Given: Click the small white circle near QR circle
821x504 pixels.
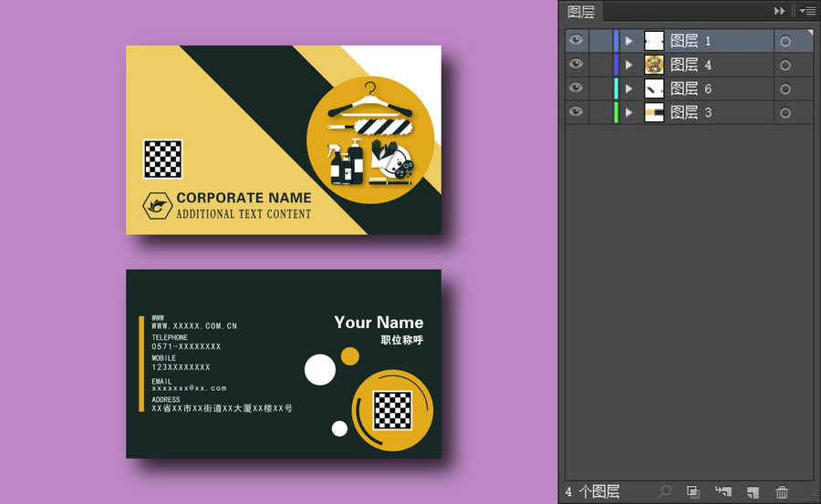Looking at the screenshot, I should point(339,428).
